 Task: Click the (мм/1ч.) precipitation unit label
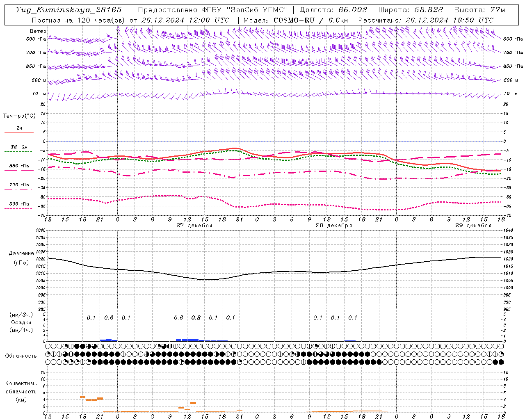21,330
